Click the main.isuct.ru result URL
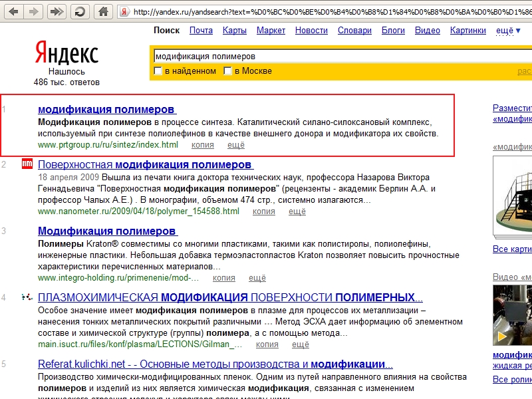 (x=140, y=344)
